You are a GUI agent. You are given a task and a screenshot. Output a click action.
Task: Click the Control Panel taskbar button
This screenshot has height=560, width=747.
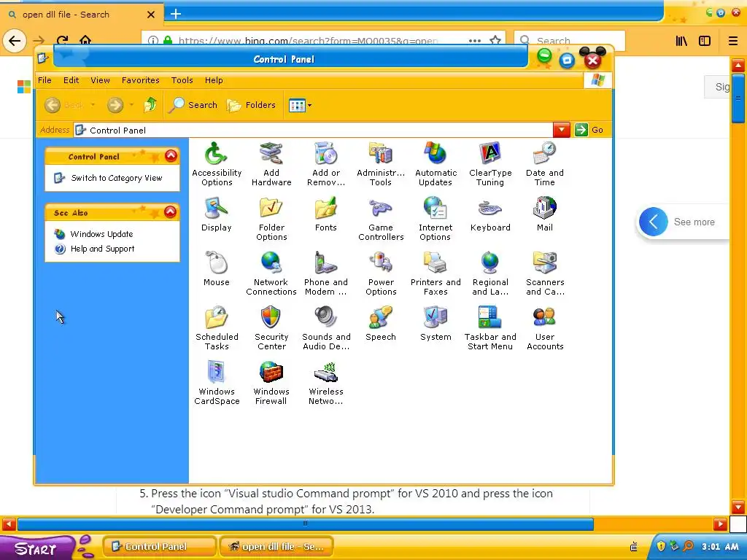(x=160, y=546)
